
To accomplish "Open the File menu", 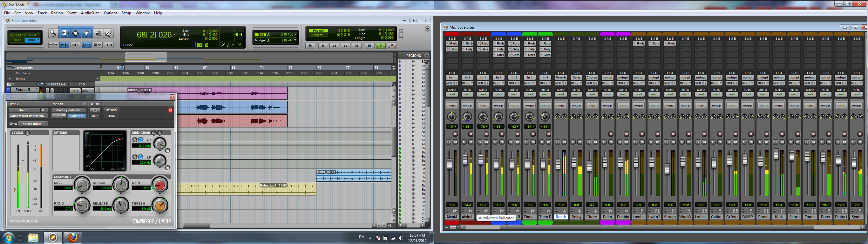I will click(x=7, y=13).
